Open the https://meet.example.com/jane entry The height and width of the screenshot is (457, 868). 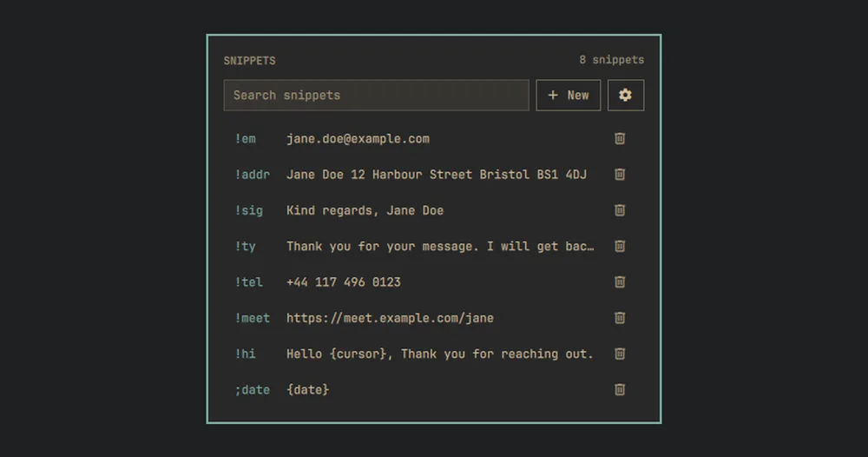(390, 319)
